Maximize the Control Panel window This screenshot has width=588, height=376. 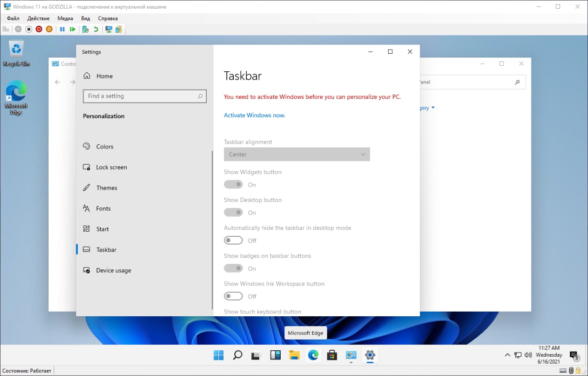pos(502,64)
